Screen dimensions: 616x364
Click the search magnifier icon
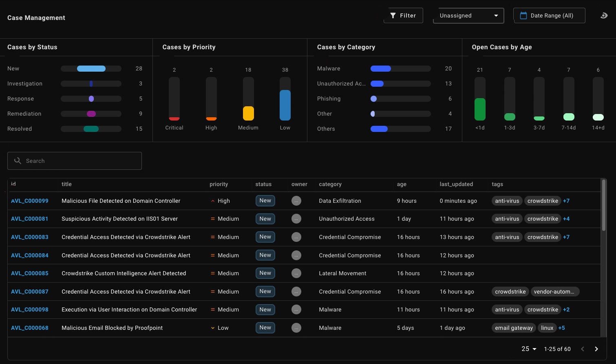(x=18, y=161)
